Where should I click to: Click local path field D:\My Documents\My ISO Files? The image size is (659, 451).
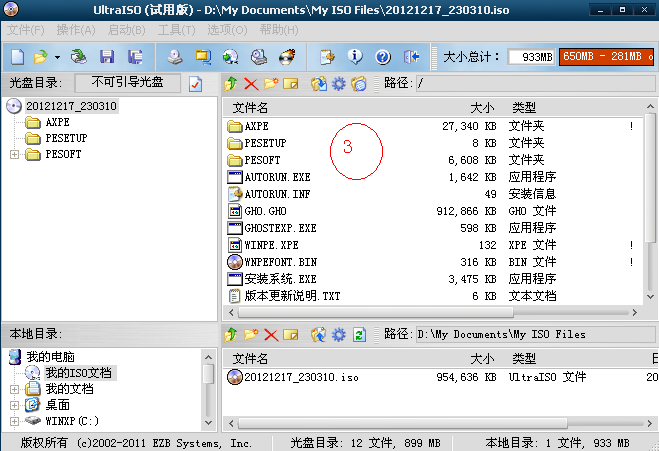[x=535, y=335]
